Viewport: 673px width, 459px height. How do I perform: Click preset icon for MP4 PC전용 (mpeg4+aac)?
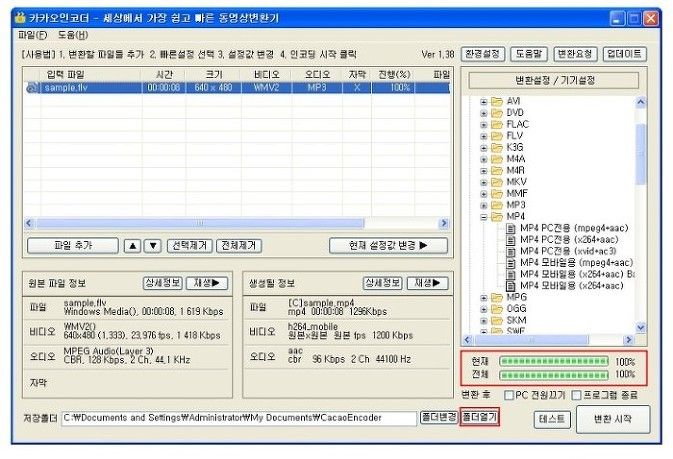[511, 228]
